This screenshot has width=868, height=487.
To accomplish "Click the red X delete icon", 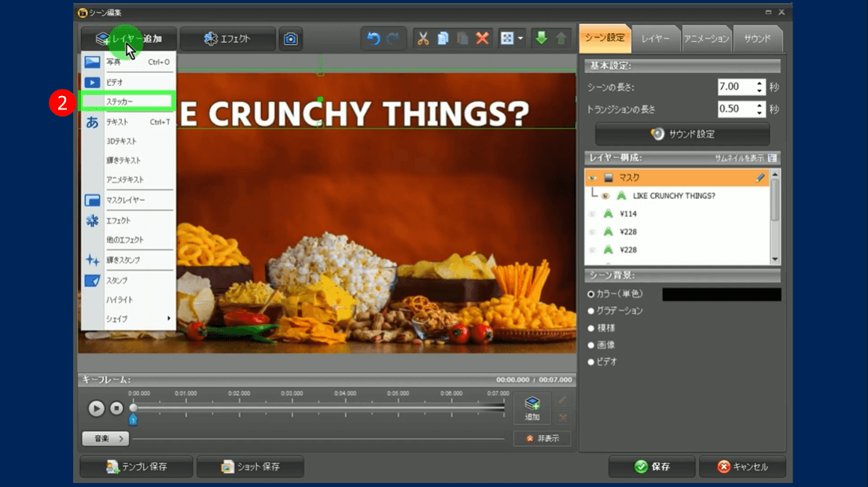I will [x=482, y=39].
